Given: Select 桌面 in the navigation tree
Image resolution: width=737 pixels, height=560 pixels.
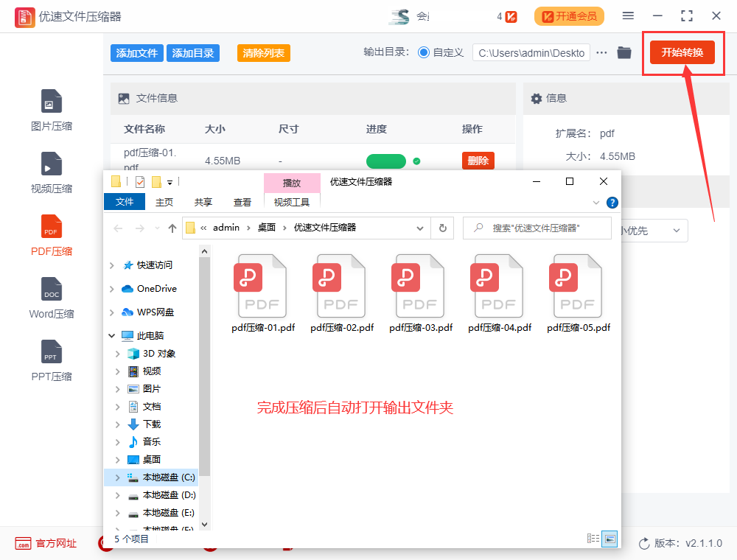Looking at the screenshot, I should pyautogui.click(x=151, y=460).
